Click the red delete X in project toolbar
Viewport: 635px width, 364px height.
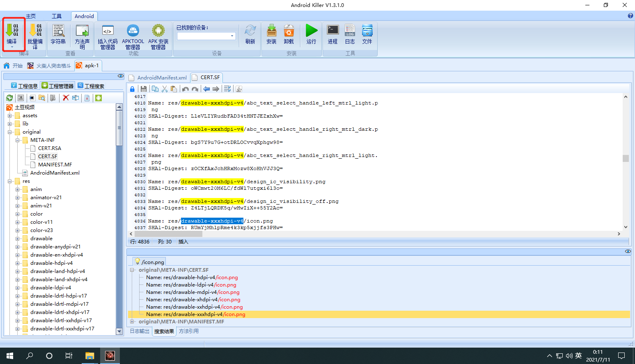(66, 98)
